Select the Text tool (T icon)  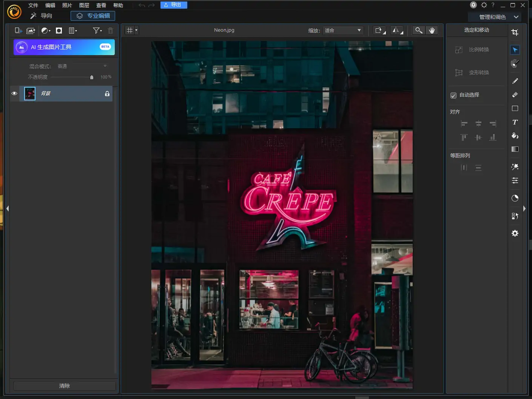[515, 122]
